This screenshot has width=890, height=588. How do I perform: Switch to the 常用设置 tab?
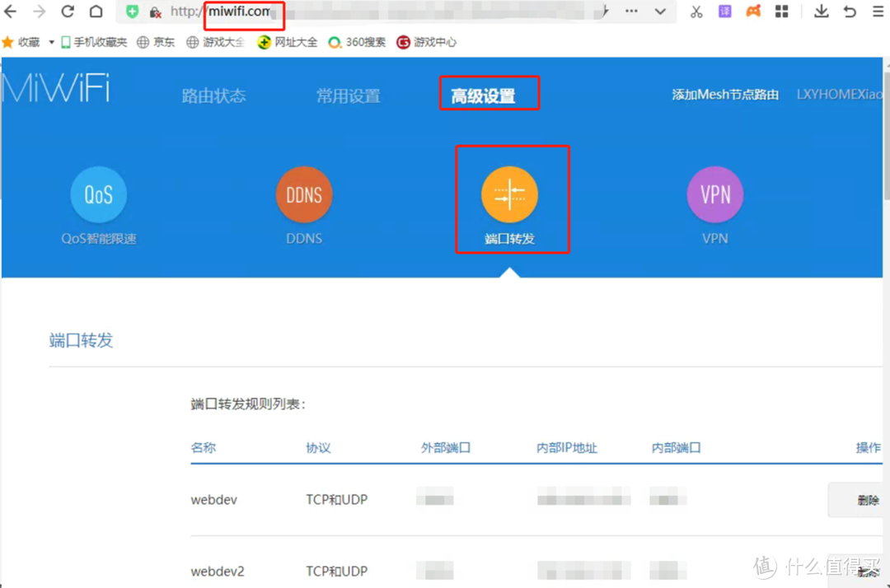(x=348, y=96)
